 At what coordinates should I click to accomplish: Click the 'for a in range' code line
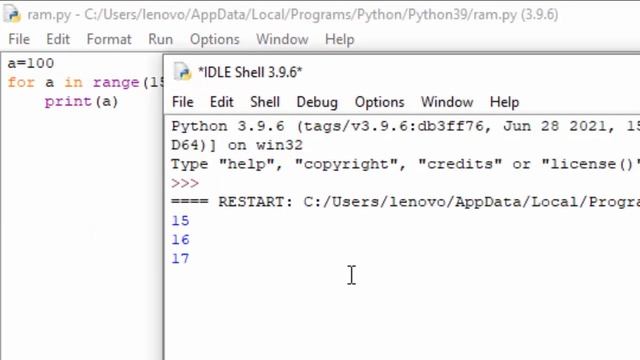85,82
